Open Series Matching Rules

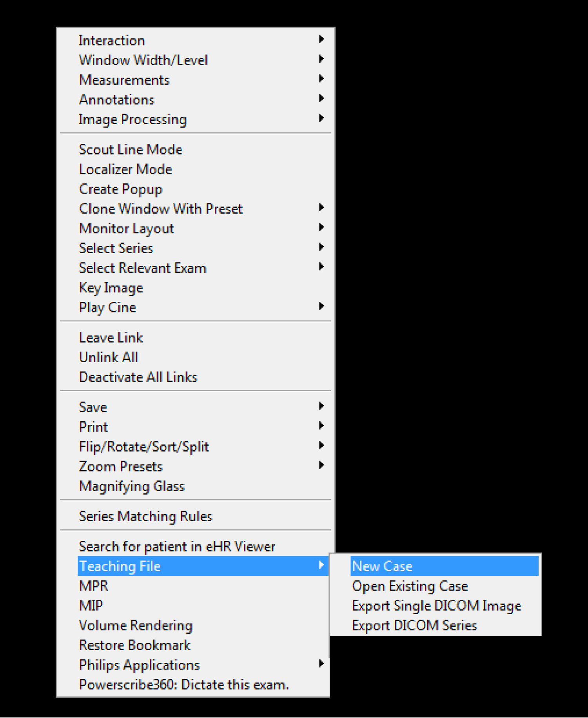coord(145,516)
